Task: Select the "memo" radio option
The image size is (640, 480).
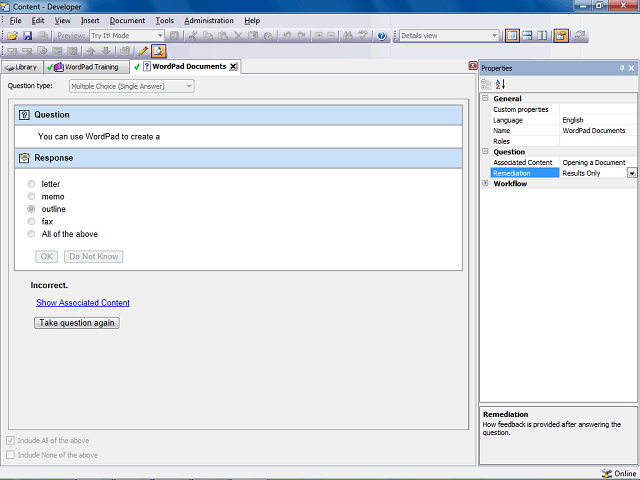Action: [31, 196]
